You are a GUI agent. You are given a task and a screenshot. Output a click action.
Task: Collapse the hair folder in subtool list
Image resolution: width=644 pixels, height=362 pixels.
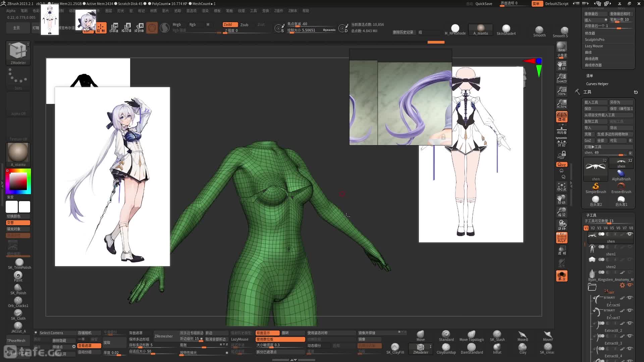coord(592,287)
